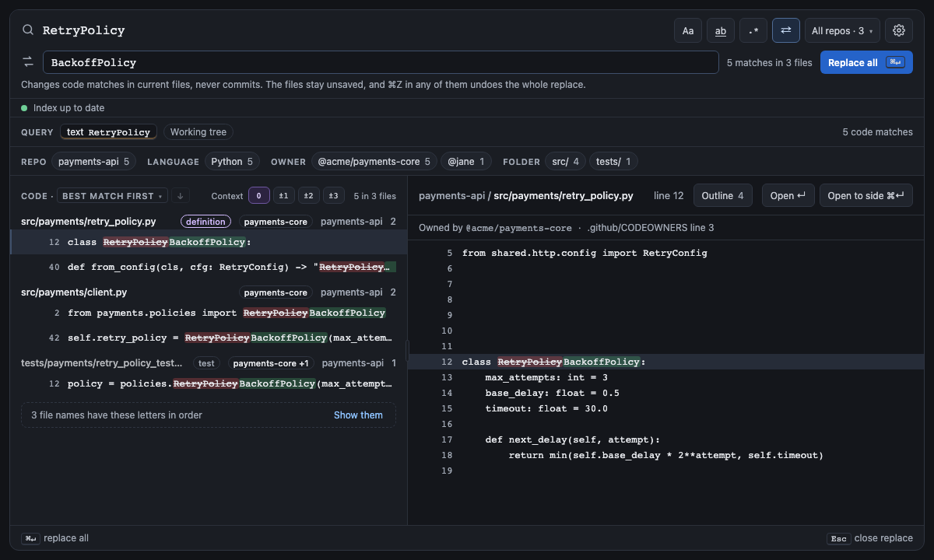Filter by owner @jane 1
The width and height of the screenshot is (934, 560).
466,162
